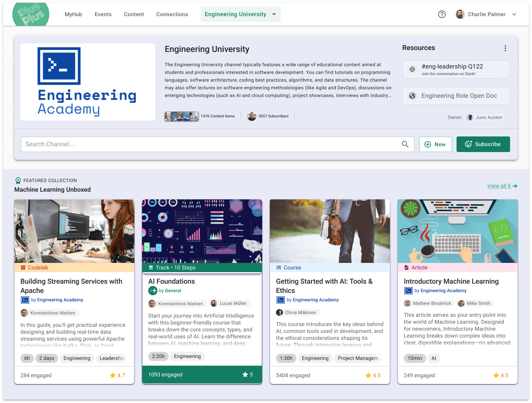This screenshot has width=532, height=403.
Task: Click the 2:20h duration tag
Action: (x=158, y=356)
